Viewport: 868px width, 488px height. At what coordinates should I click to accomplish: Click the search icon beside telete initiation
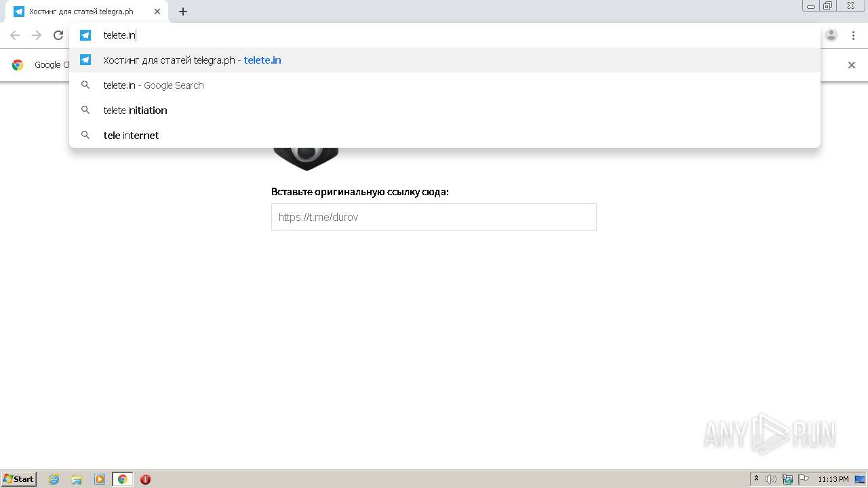(85, 110)
